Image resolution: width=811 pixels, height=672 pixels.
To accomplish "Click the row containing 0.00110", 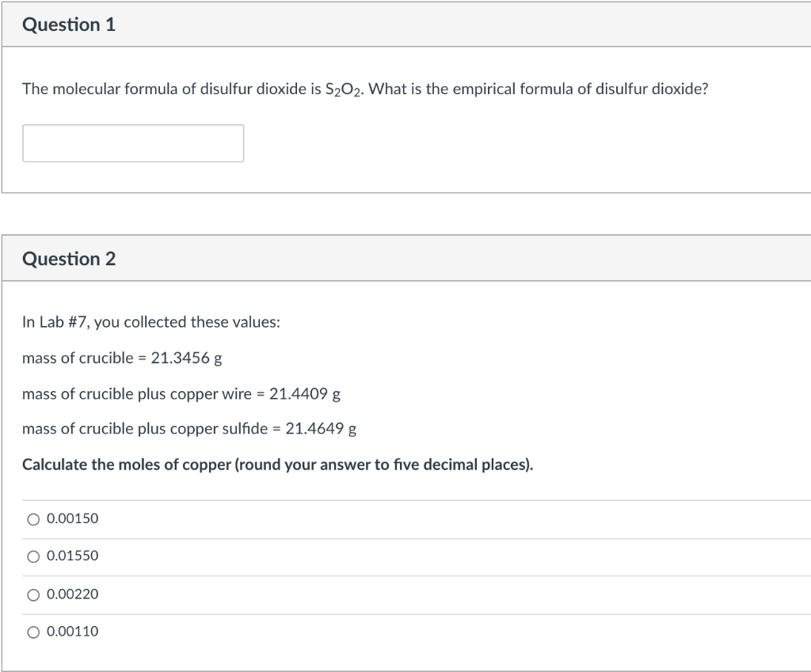I will pyautogui.click(x=317, y=632).
